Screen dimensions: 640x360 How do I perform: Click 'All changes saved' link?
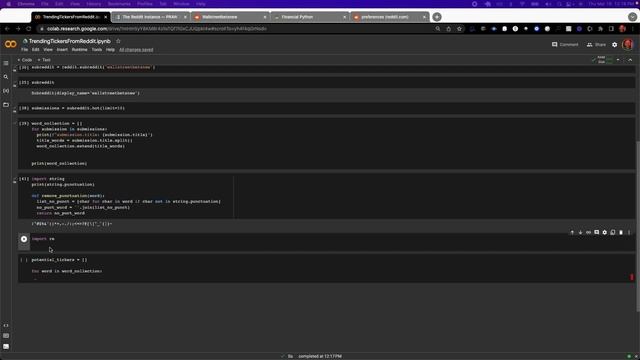(x=136, y=50)
